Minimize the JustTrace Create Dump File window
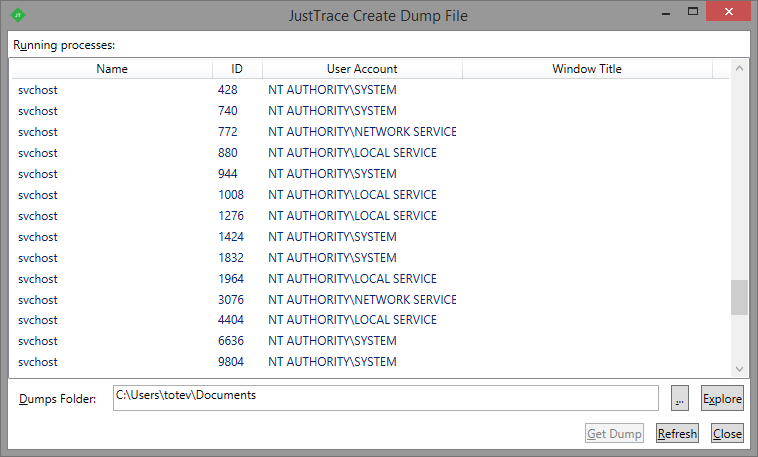 pos(666,14)
